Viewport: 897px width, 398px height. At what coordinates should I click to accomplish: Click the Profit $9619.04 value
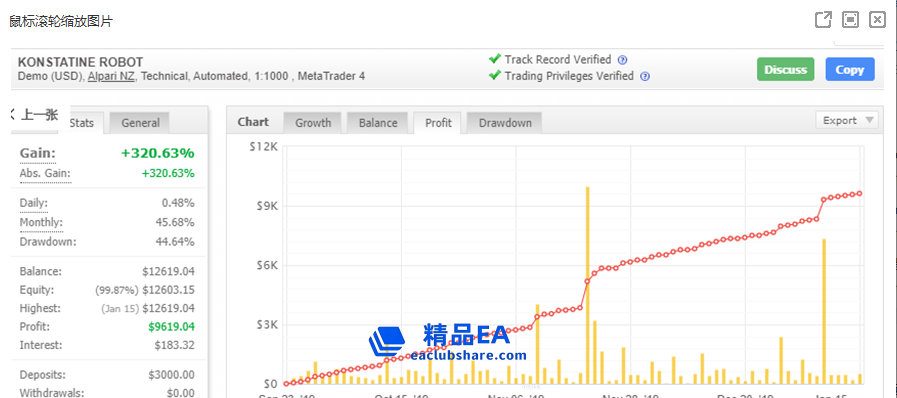click(x=172, y=327)
